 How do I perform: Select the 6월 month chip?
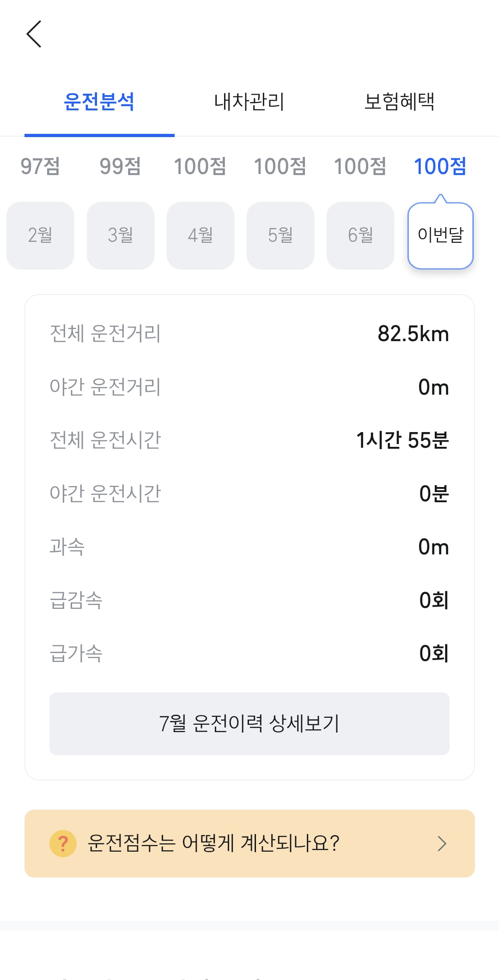pos(360,235)
